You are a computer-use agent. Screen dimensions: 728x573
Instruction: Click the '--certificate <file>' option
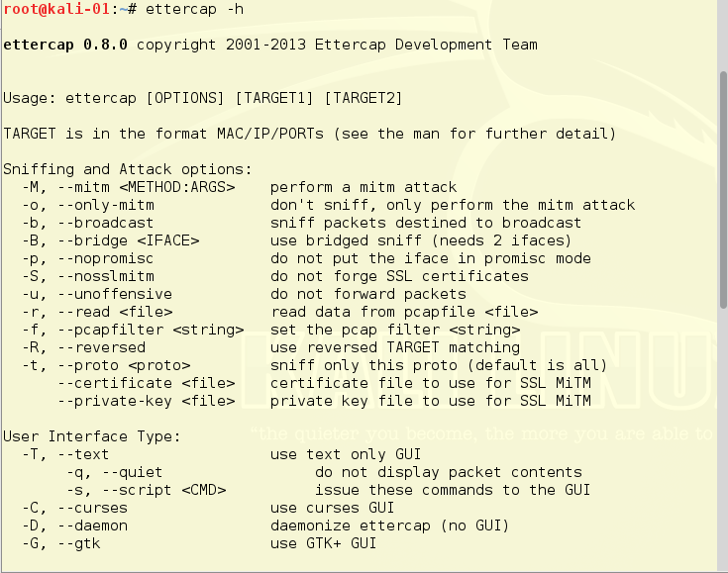click(x=149, y=383)
